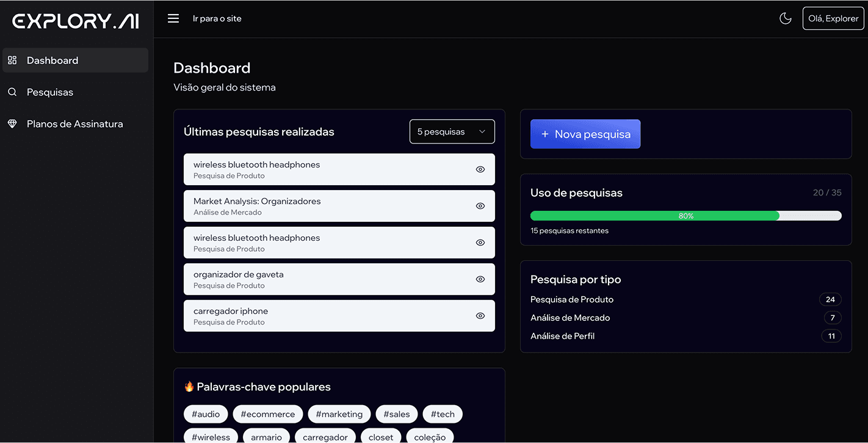Select the #ecommerce keyword tag
Screen dimensions: 868x443
point(268,414)
